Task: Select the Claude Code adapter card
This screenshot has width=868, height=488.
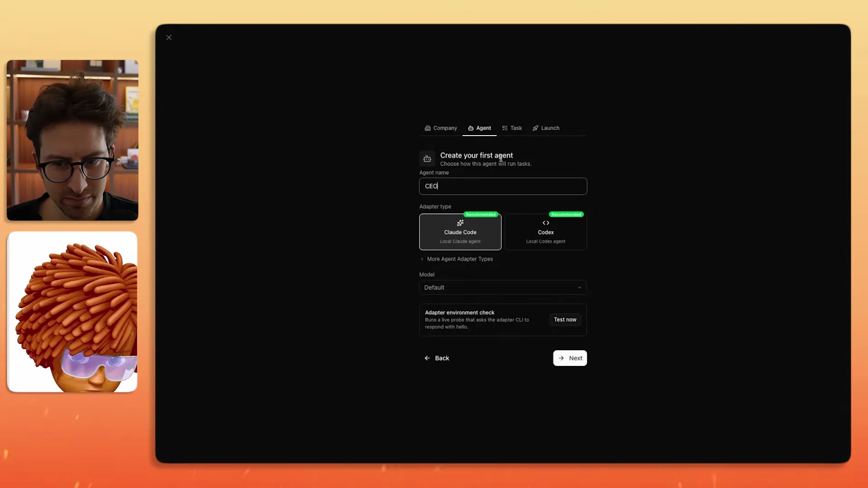Action: pos(460,232)
